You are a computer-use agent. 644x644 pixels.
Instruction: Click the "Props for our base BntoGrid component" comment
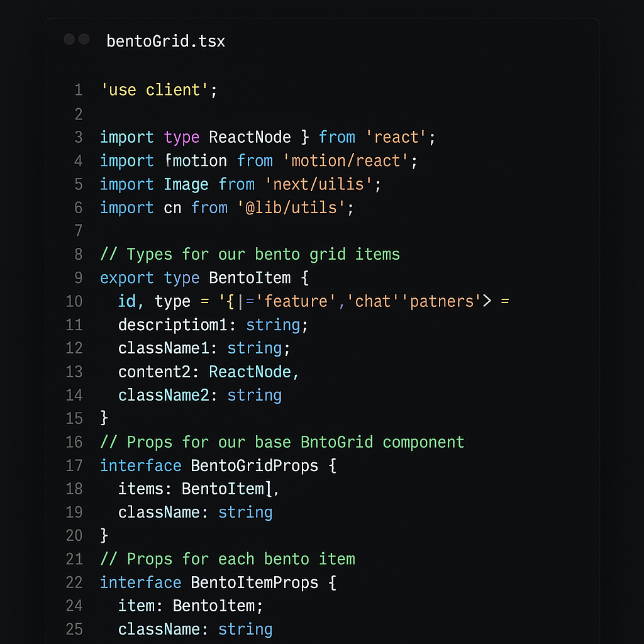pos(282,442)
